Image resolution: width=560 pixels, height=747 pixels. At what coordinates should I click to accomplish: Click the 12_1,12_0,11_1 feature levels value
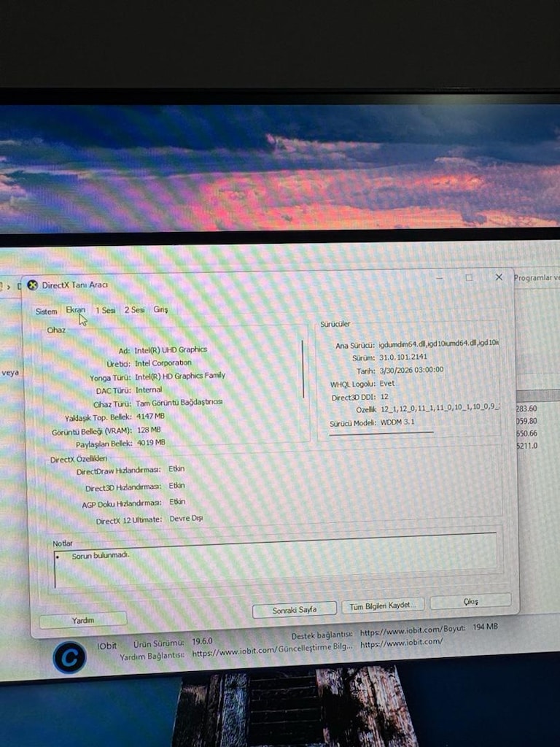click(440, 408)
